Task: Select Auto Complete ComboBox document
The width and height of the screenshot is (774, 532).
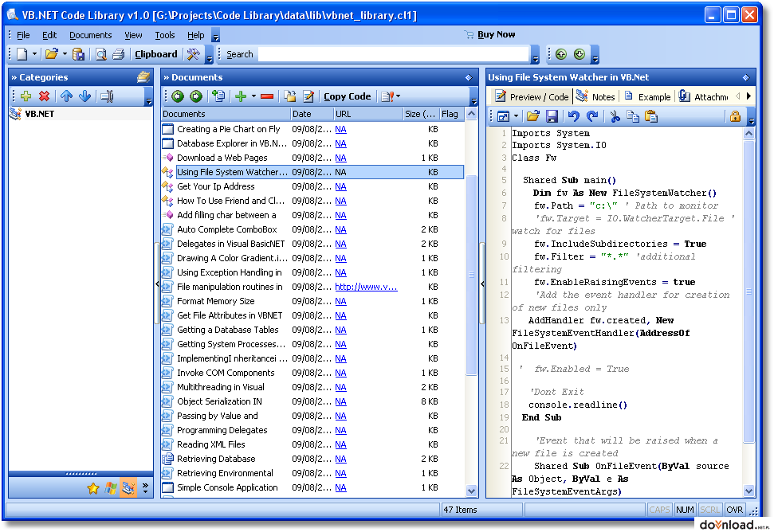Action: 227,229
